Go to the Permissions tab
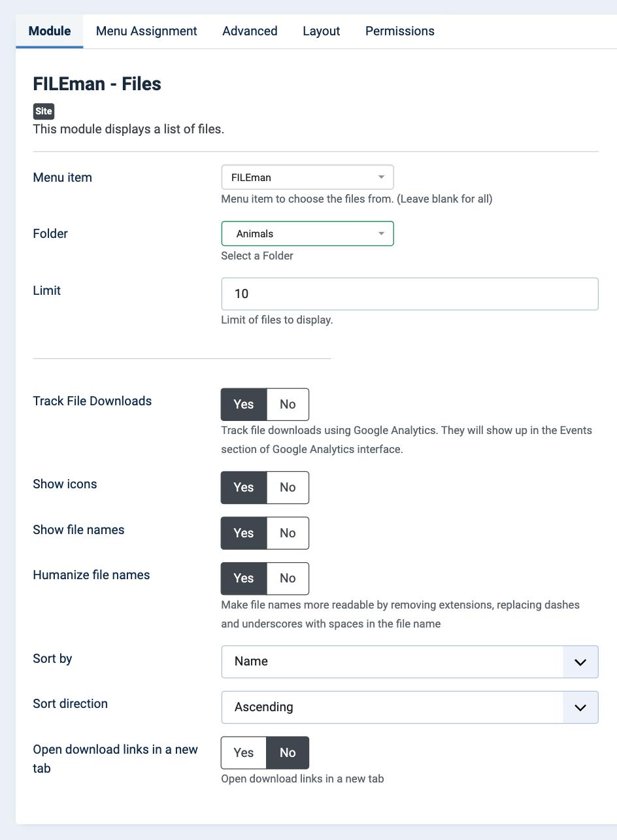 (x=399, y=31)
